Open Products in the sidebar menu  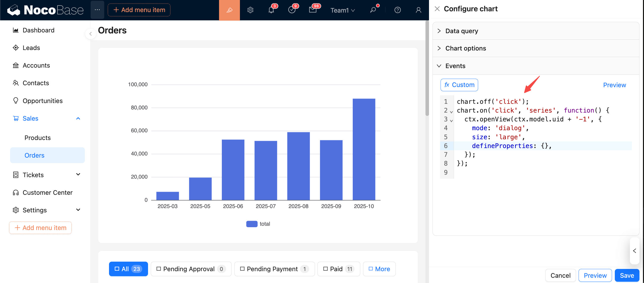[x=38, y=138]
